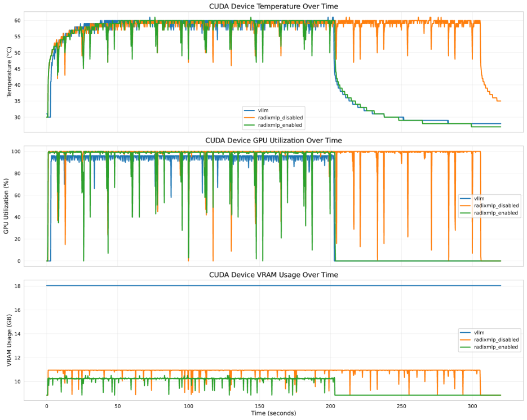
Task: Click the 300 tick on the time axis
Action: (472, 406)
